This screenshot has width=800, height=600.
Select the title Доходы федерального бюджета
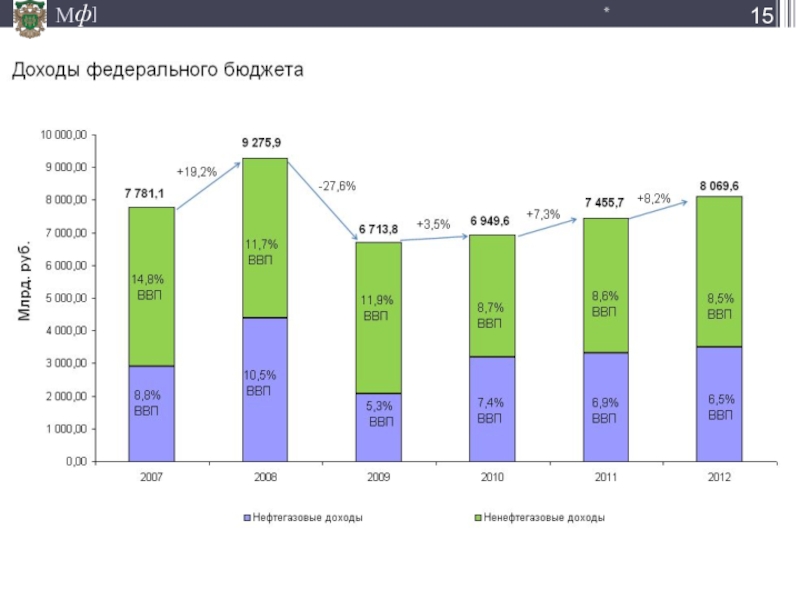[157, 72]
